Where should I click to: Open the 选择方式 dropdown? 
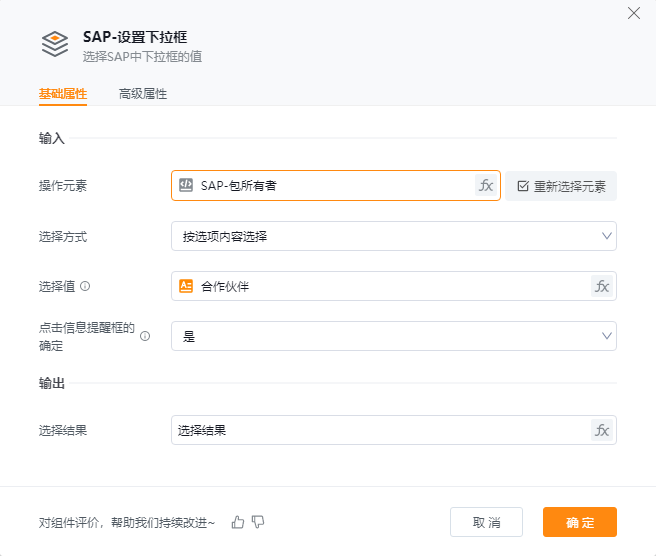tap(394, 236)
